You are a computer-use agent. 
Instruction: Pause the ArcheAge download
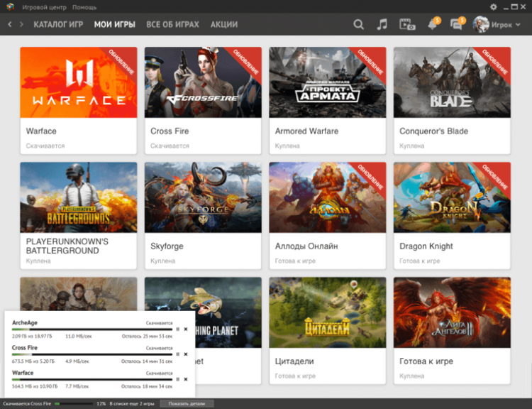click(177, 329)
